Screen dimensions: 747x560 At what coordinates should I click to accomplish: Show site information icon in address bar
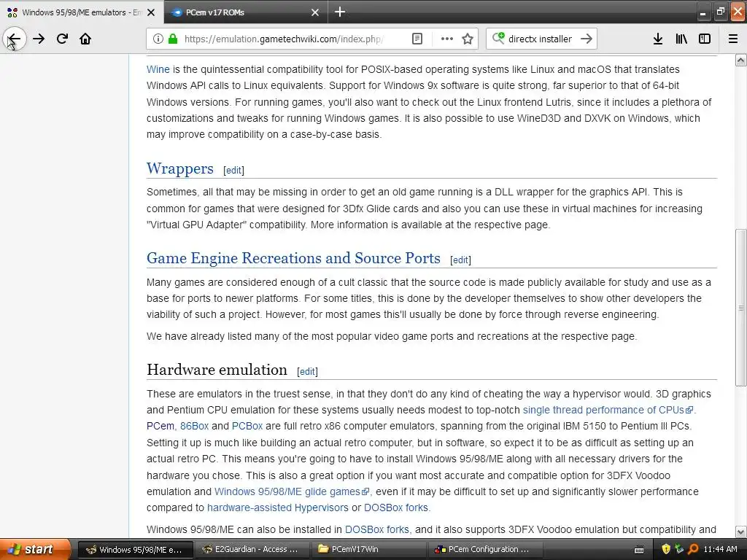click(x=158, y=39)
